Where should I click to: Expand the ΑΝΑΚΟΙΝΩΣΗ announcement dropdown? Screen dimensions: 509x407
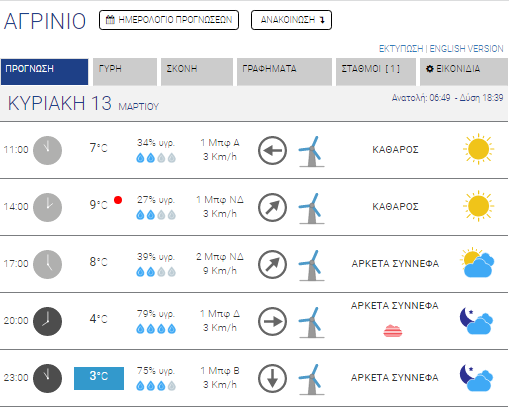pyautogui.click(x=291, y=20)
